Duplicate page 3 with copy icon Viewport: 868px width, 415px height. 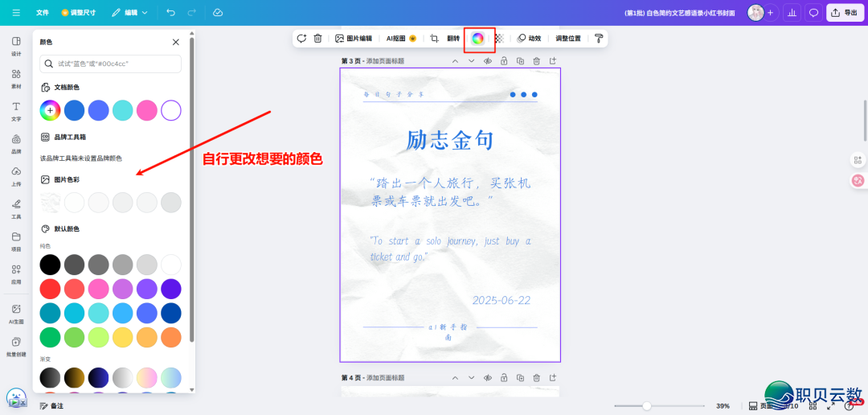pos(520,61)
